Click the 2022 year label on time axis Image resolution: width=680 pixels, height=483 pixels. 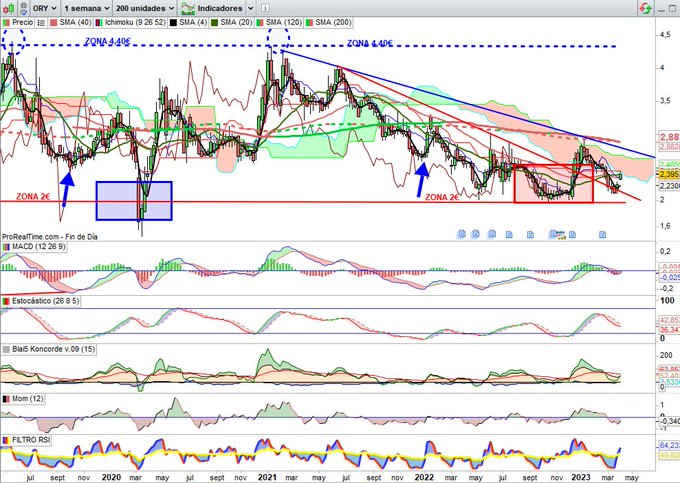click(424, 477)
